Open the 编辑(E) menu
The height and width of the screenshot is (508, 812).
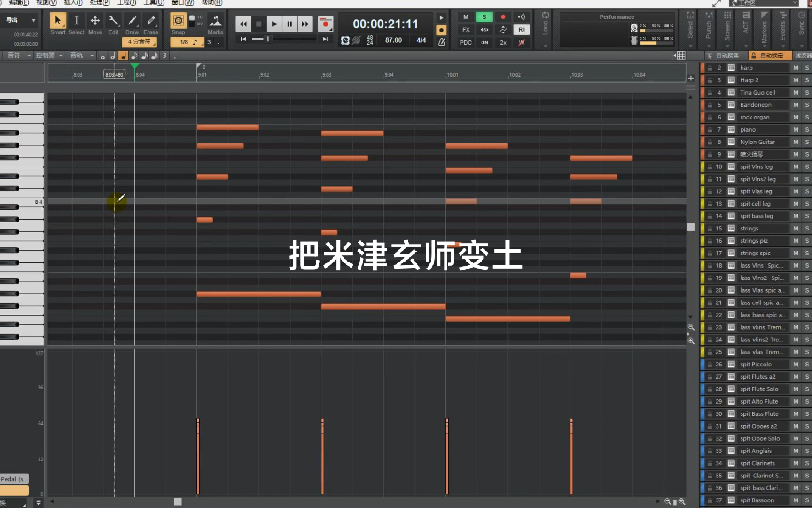click(19, 3)
